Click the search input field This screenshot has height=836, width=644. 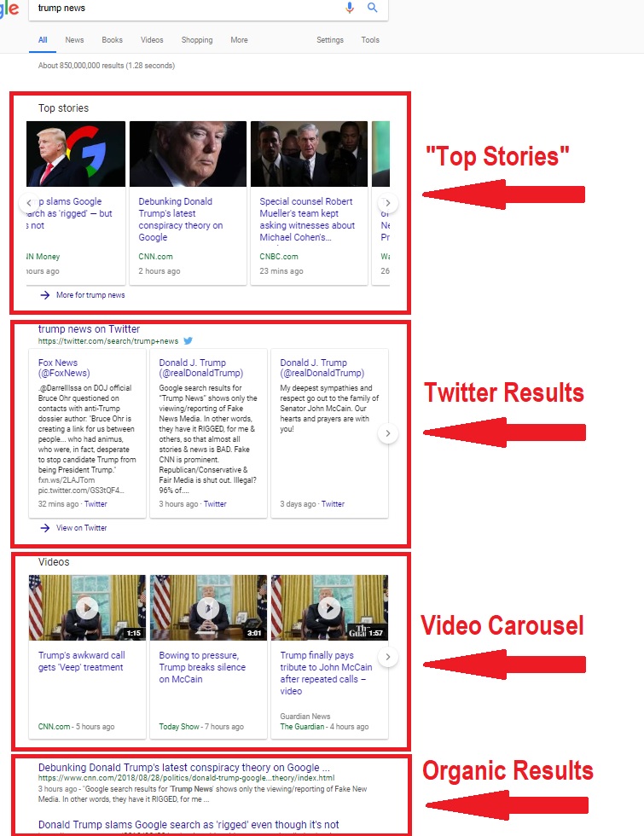pyautogui.click(x=187, y=8)
